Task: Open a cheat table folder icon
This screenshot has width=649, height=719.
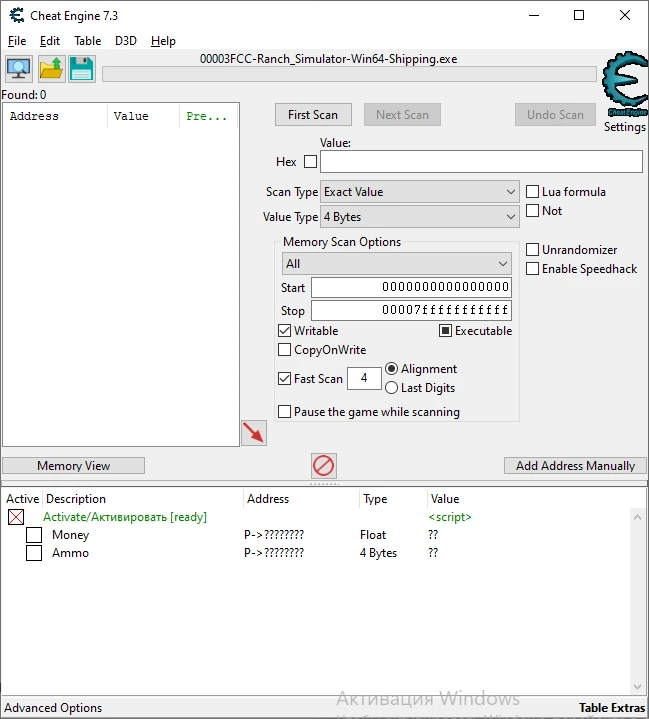Action: (51, 69)
